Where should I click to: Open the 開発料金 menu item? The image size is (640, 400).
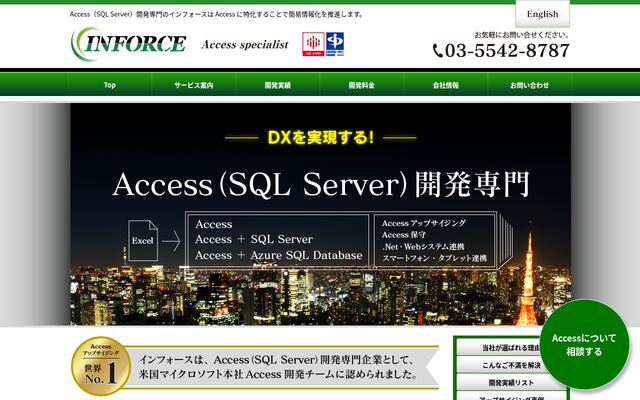[x=362, y=85]
